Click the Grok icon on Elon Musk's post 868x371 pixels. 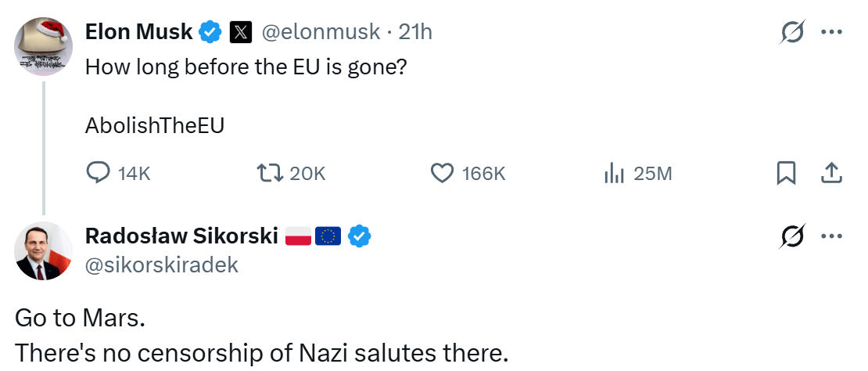793,32
